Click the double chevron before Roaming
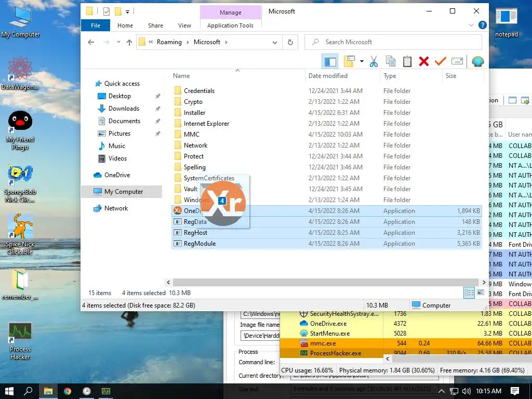 coord(151,42)
